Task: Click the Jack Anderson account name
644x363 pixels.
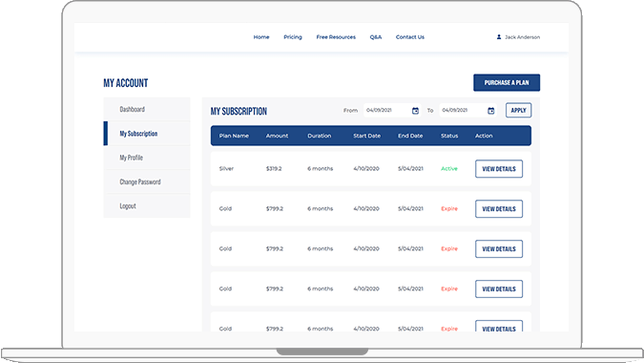Action: coord(523,37)
